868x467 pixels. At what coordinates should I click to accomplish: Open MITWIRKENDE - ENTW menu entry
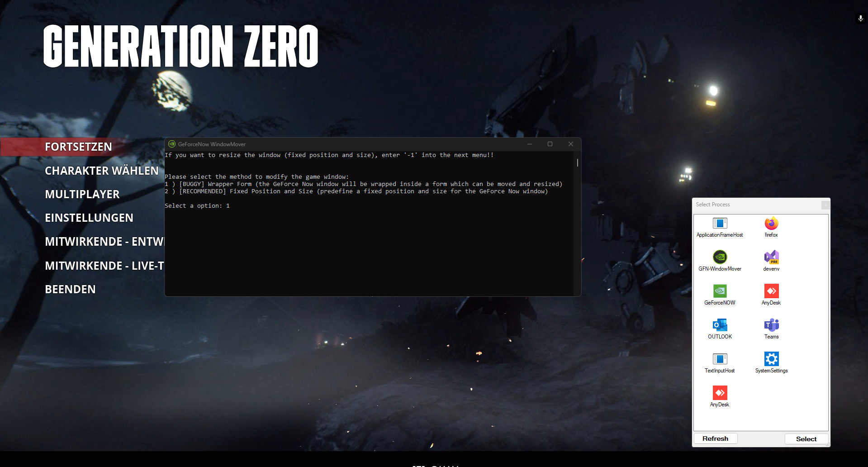[x=104, y=242]
